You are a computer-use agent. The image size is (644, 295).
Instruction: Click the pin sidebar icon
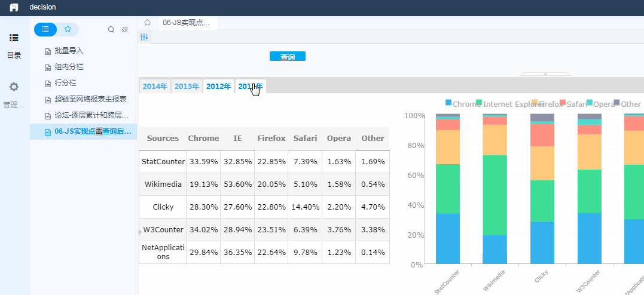[x=125, y=29]
